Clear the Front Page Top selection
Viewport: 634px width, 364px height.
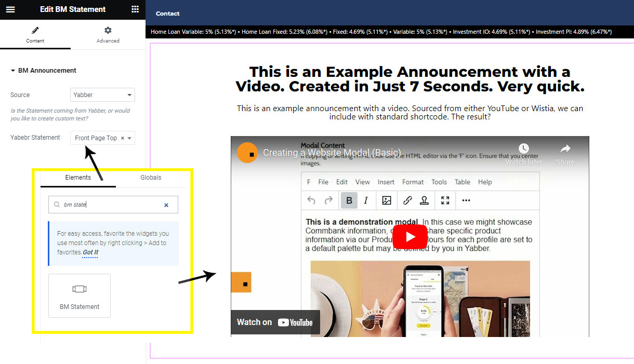[x=123, y=138]
